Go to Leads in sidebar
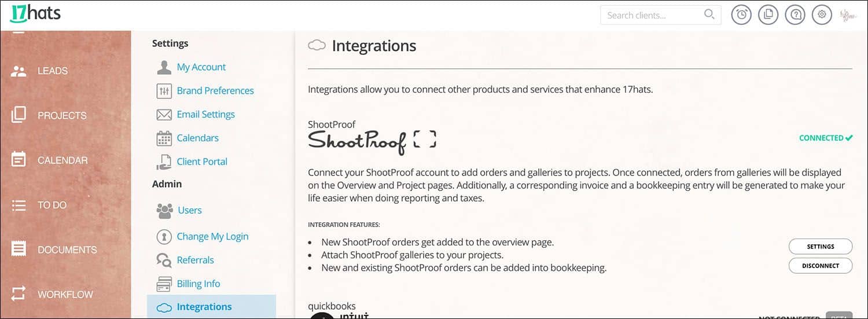Image resolution: width=868 pixels, height=319 pixels. 52,71
